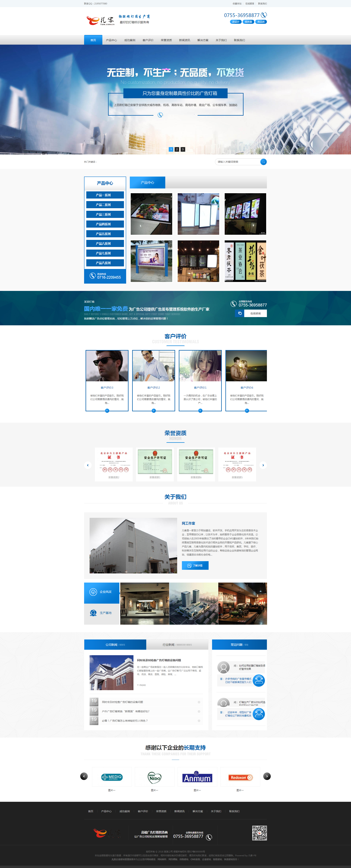Click the 了解详情 button
Viewport: 351px width, 868px height.
click(x=195, y=565)
